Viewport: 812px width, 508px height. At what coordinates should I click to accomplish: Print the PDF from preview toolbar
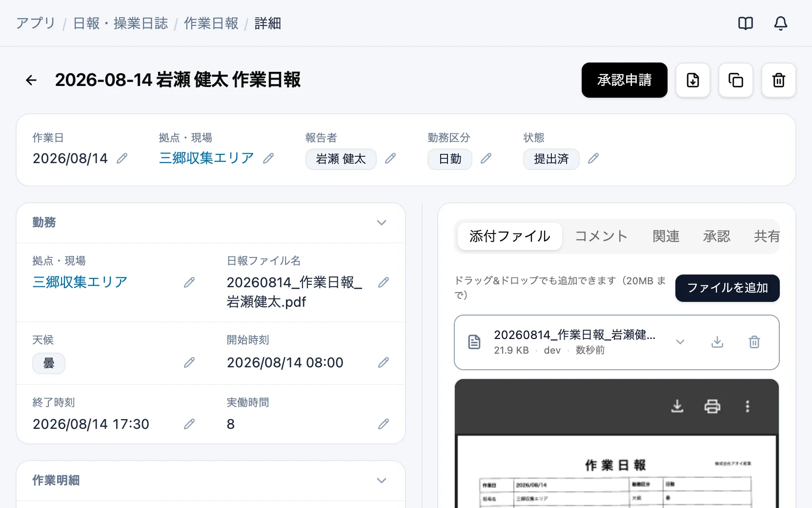(x=712, y=406)
